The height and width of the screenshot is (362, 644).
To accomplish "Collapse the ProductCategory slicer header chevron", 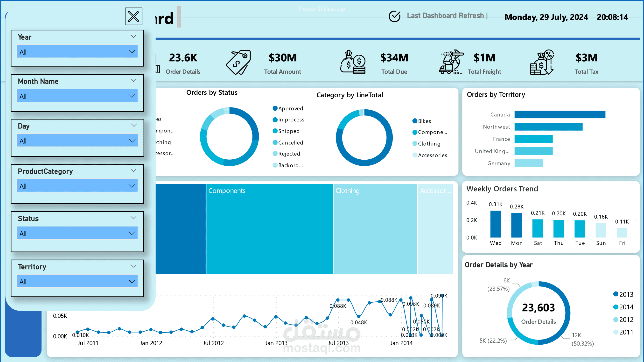I will [x=133, y=171].
